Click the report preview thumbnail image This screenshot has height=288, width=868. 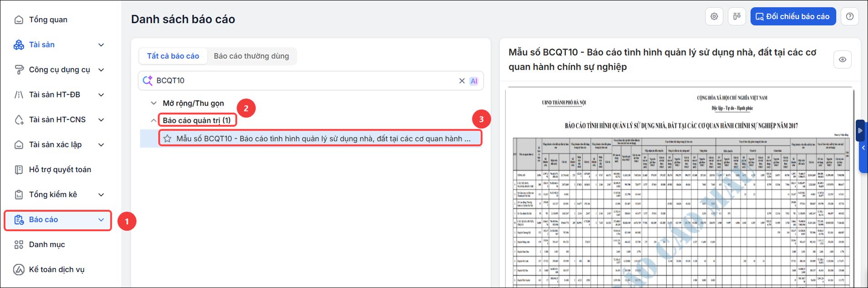tap(680, 188)
